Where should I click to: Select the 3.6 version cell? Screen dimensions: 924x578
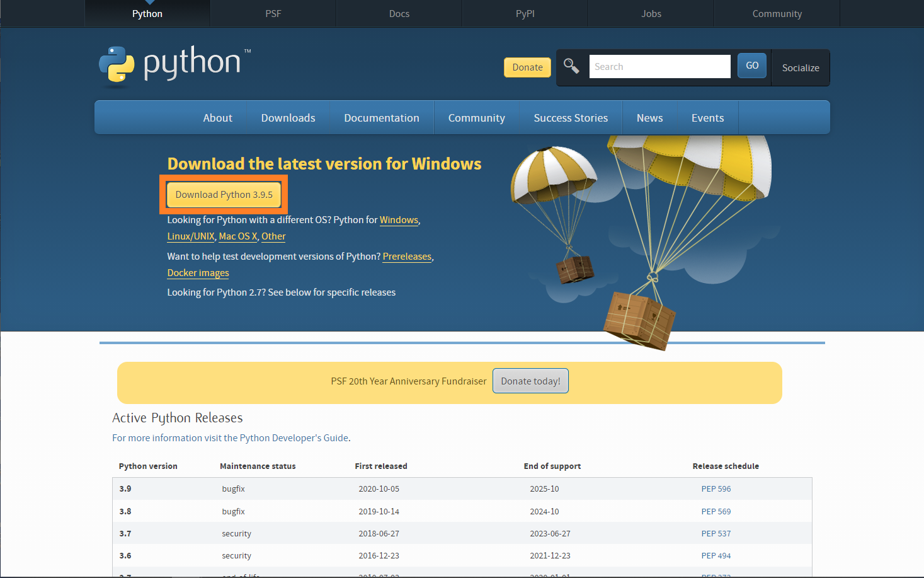coord(125,556)
